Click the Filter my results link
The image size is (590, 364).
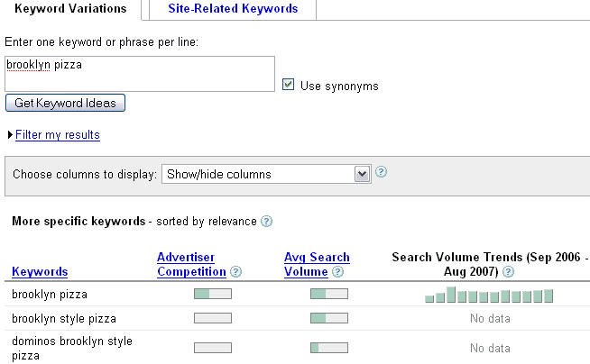[58, 135]
